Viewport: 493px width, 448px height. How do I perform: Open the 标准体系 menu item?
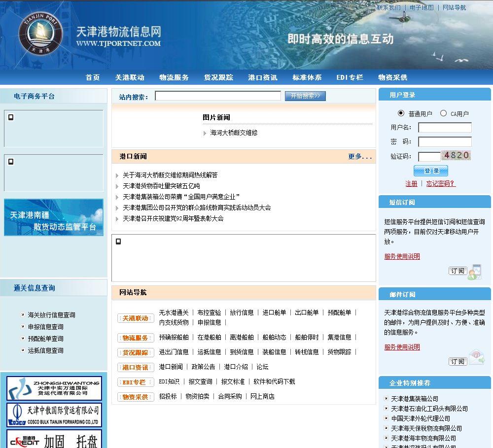click(307, 77)
